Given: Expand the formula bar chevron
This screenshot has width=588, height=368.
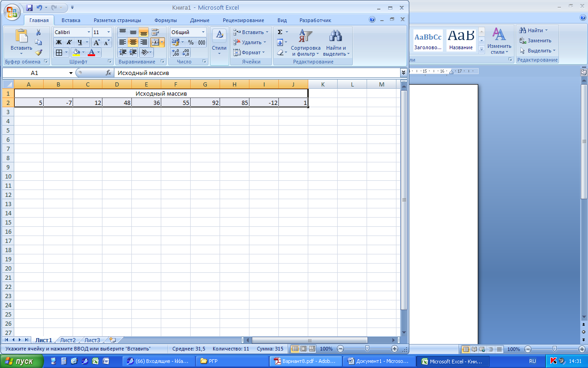Looking at the screenshot, I should [x=403, y=73].
